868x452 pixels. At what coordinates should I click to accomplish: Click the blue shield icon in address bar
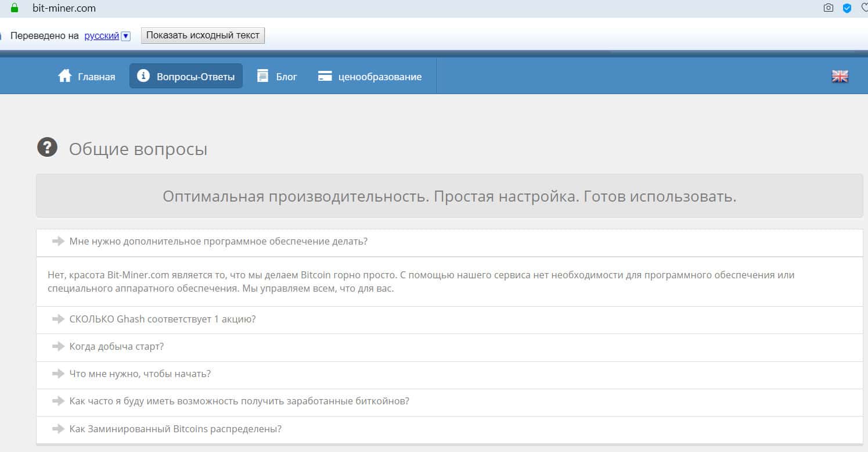[x=847, y=8]
